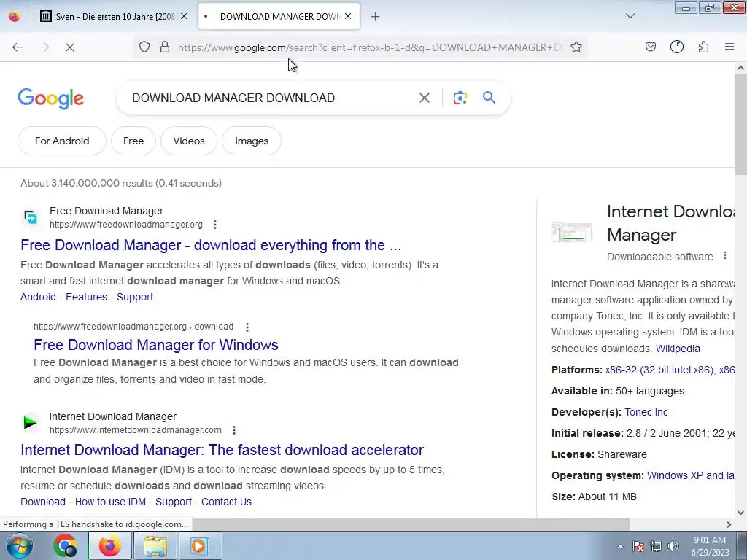The image size is (747, 560).
Task: Open internetdownloadmanager.com result options menu
Action: coord(234,430)
